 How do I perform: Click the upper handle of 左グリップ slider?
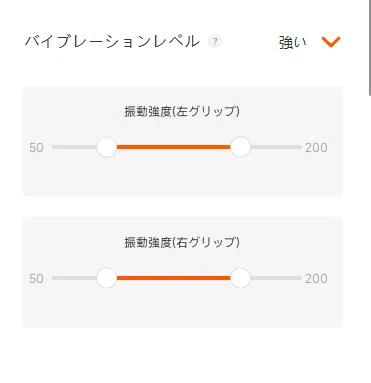click(x=240, y=147)
